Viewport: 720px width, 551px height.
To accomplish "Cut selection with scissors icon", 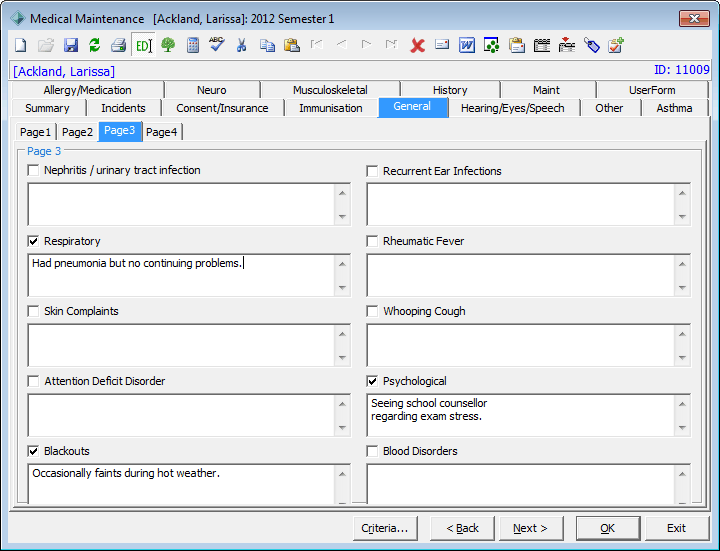I will pos(242,45).
